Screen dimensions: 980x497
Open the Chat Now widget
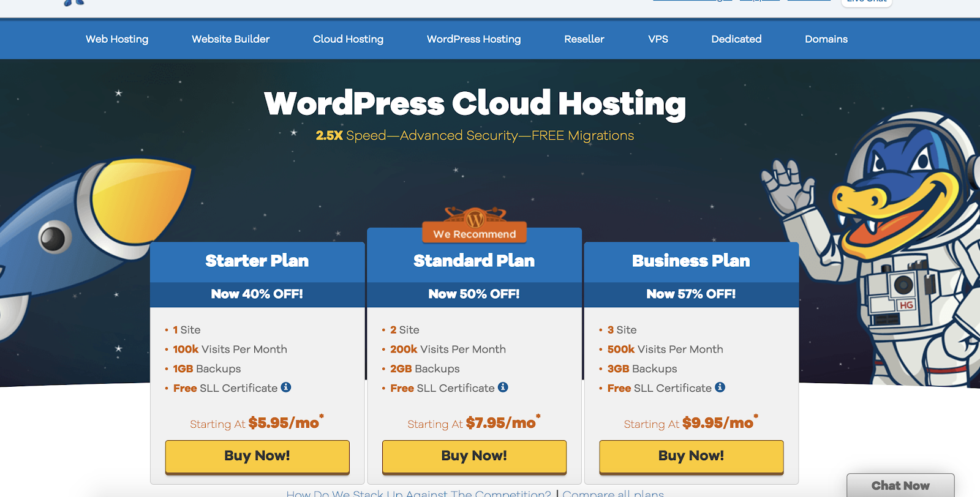click(900, 485)
